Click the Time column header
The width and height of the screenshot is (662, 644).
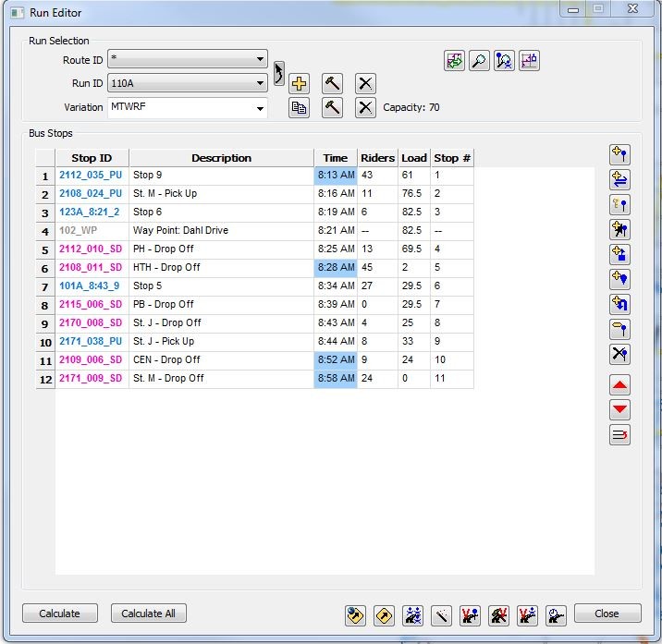pyautogui.click(x=336, y=158)
